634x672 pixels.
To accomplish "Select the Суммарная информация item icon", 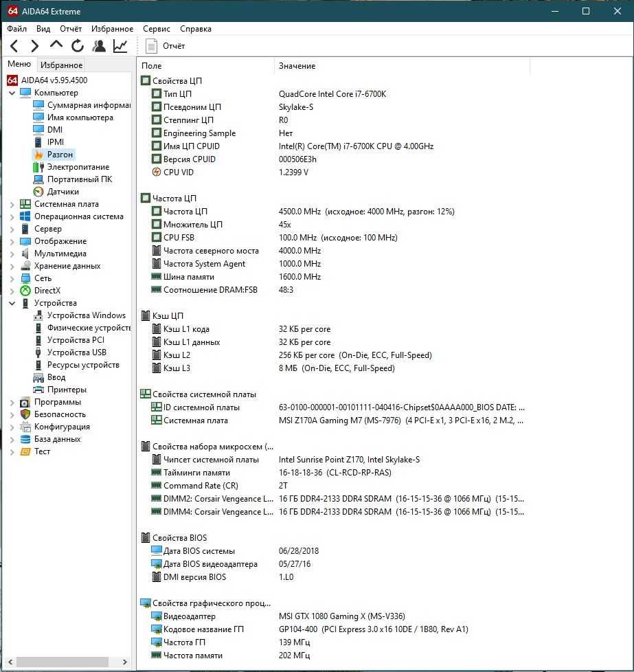I will click(38, 105).
